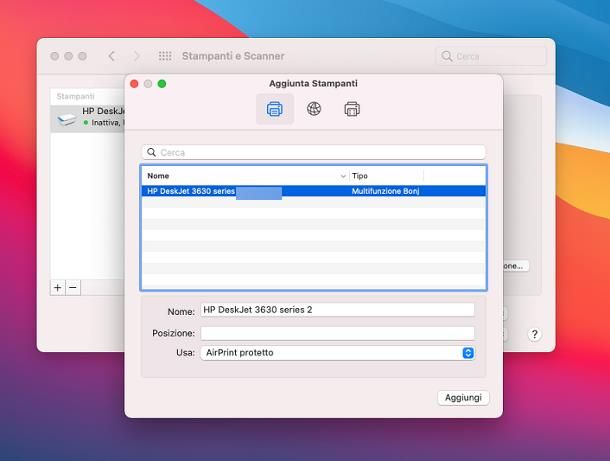The width and height of the screenshot is (610, 461).
Task: Click the HP printer thumbnail in sidebar
Action: click(x=67, y=119)
